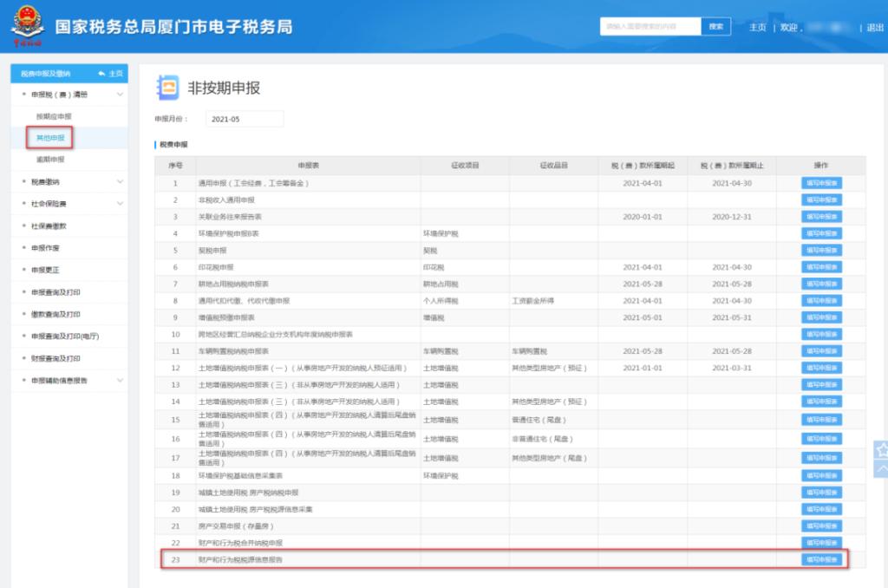Select 按期应申报 in the sidebar
The width and height of the screenshot is (888, 588).
pyautogui.click(x=53, y=116)
